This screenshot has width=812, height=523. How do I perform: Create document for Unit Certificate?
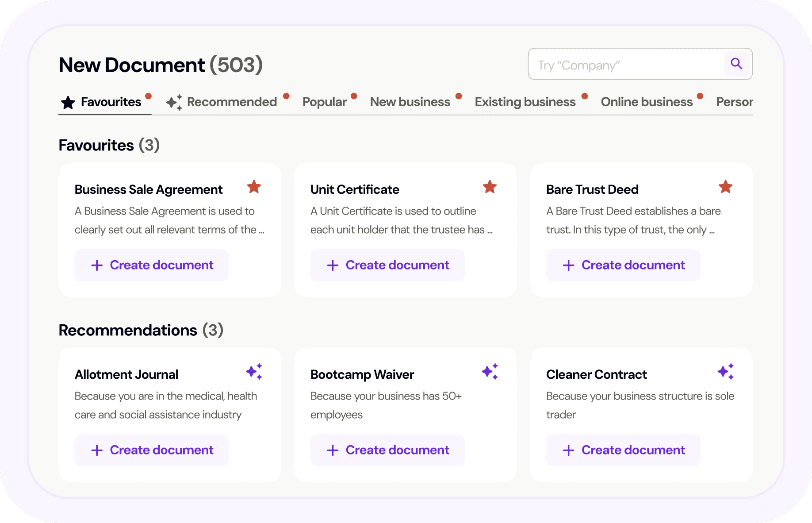pos(387,265)
